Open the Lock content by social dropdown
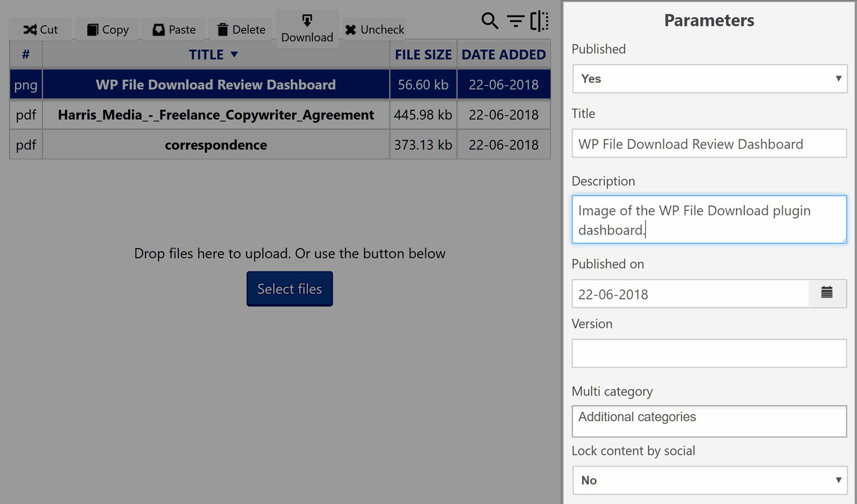Screen dimensions: 857x504 709,480
